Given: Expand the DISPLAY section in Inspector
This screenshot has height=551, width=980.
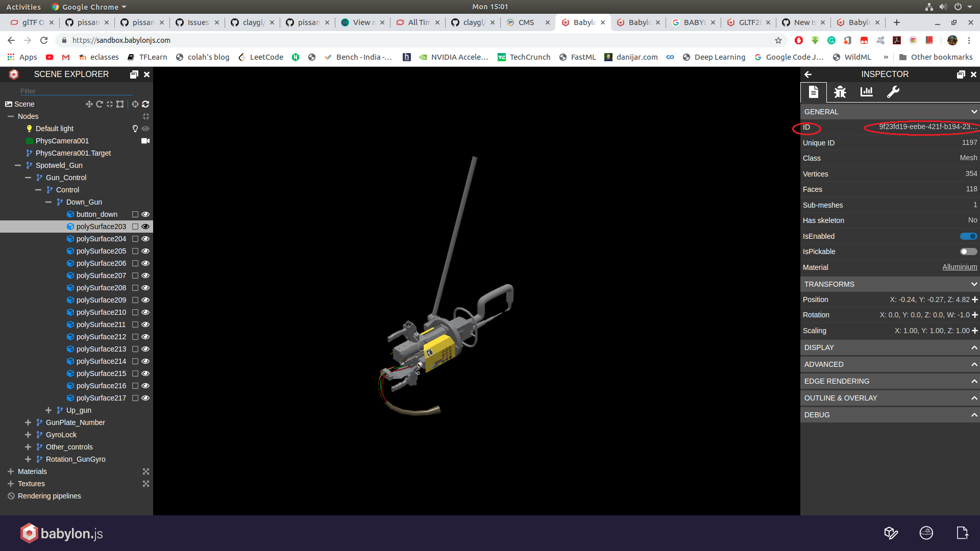Looking at the screenshot, I should (x=890, y=347).
